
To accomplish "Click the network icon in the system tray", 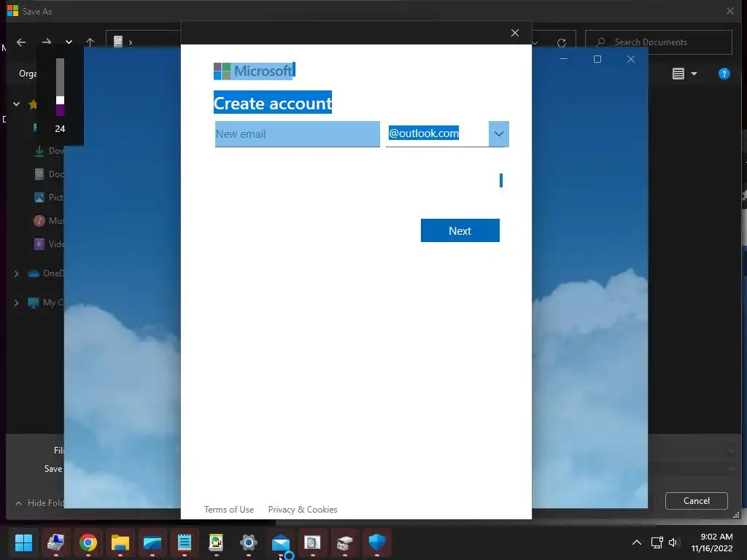I will tap(657, 542).
